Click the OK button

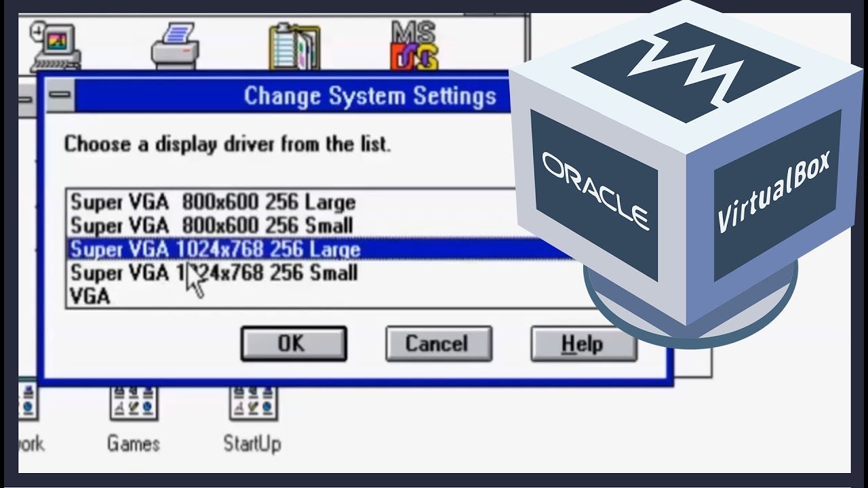click(x=294, y=344)
